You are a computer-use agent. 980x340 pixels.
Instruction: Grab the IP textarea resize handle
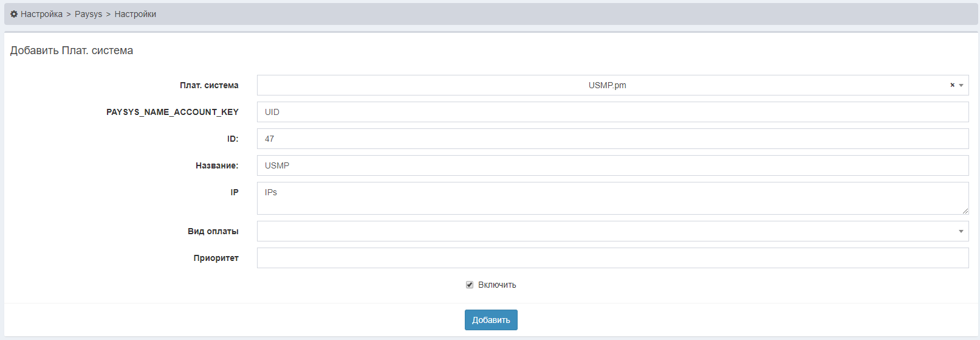tap(965, 210)
